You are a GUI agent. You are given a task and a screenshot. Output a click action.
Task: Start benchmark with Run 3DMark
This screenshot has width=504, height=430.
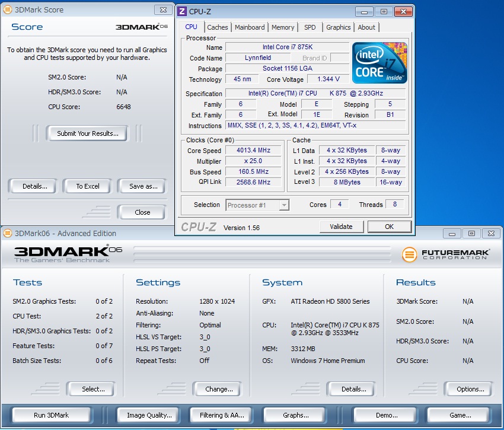[x=51, y=415]
